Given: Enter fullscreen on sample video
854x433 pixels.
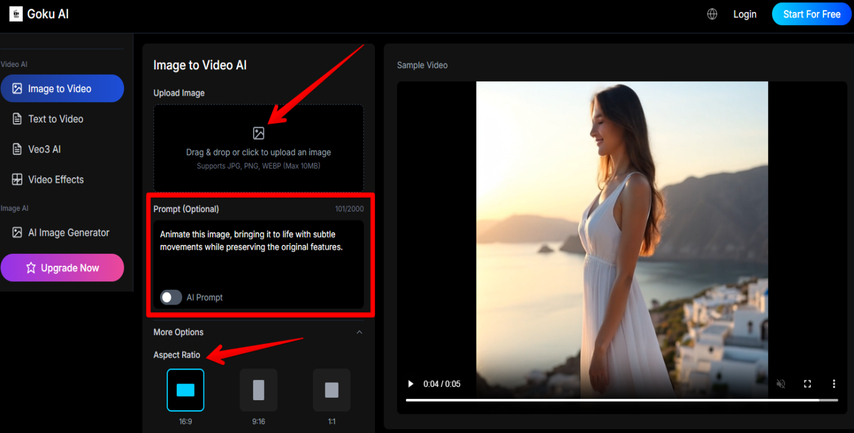Looking at the screenshot, I should point(807,384).
